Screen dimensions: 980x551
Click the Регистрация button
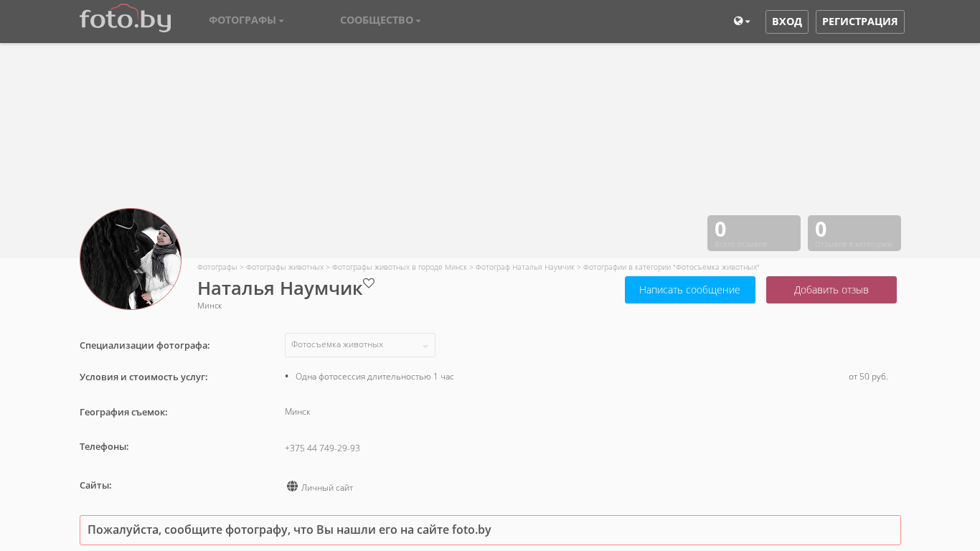tap(860, 22)
